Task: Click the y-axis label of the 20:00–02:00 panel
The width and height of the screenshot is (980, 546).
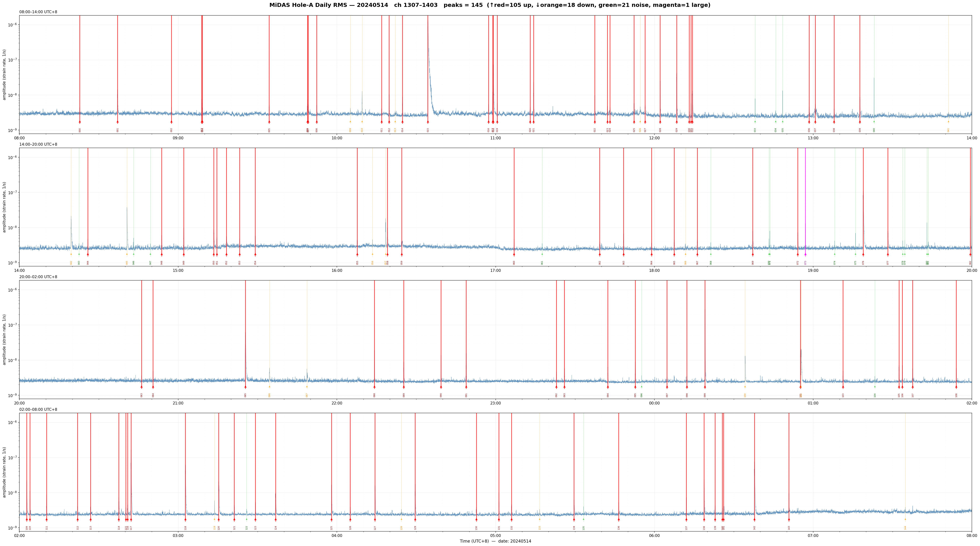Action: point(5,339)
